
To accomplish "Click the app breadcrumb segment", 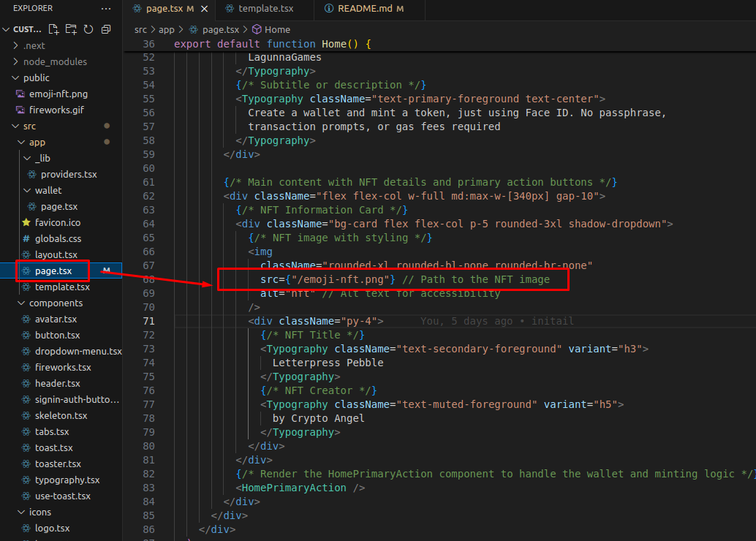I will pos(167,30).
